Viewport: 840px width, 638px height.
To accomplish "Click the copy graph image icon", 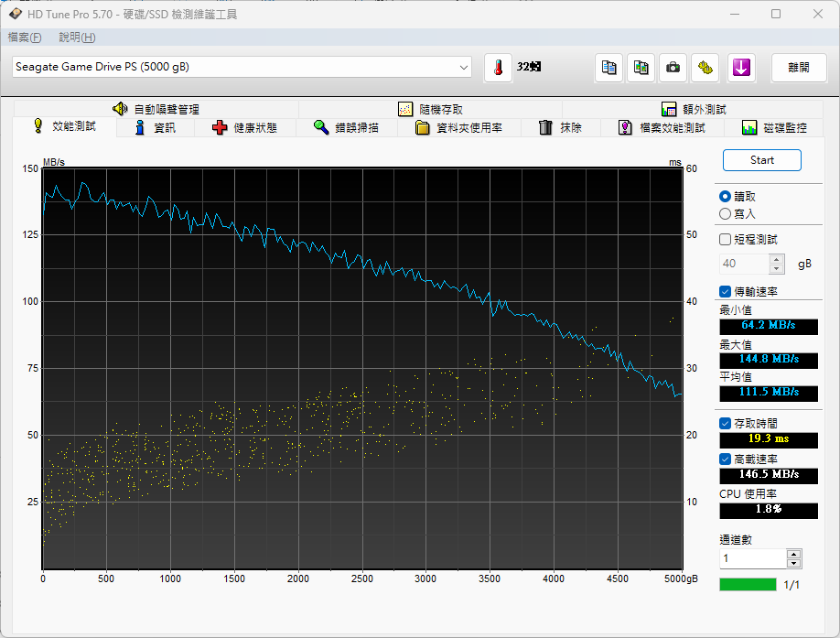I will (641, 68).
